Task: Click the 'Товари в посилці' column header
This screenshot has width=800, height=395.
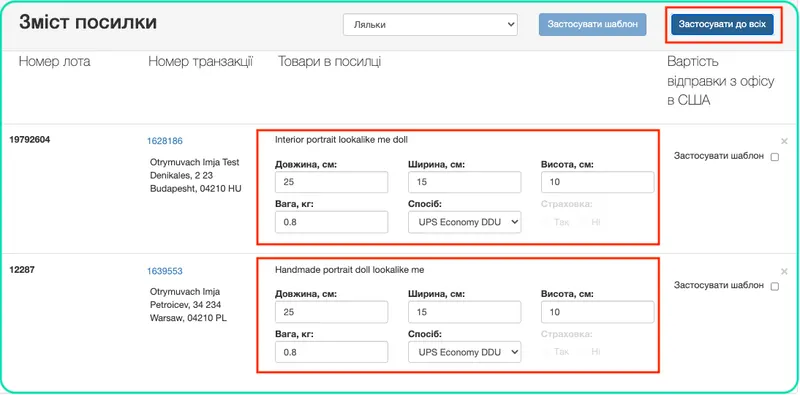Action: (x=330, y=62)
